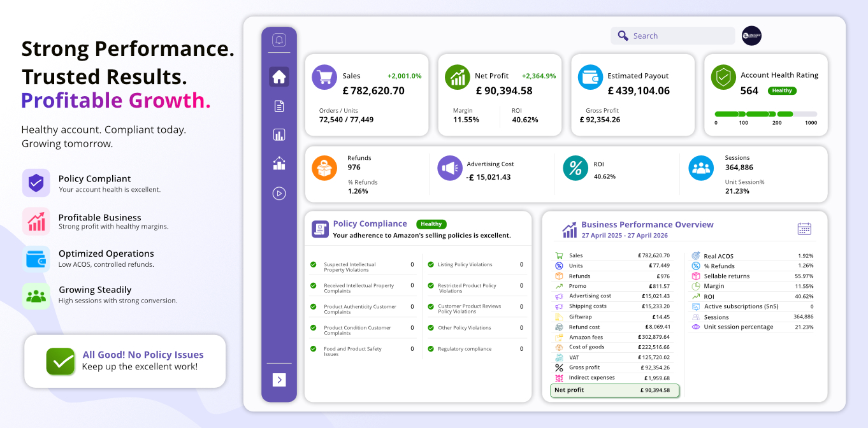Viewport: 868px width, 428px height.
Task: Select the Account Health shield icon
Action: pos(723,77)
